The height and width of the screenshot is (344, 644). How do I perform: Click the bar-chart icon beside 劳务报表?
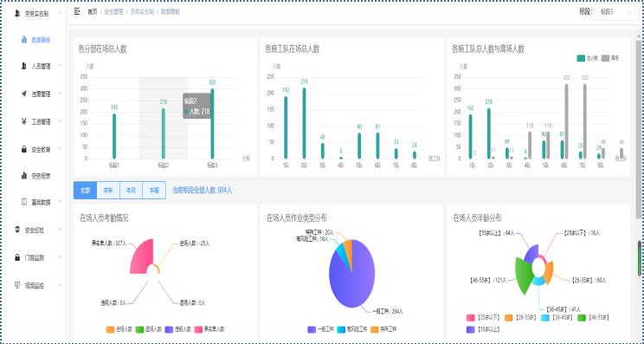pyautogui.click(x=24, y=176)
